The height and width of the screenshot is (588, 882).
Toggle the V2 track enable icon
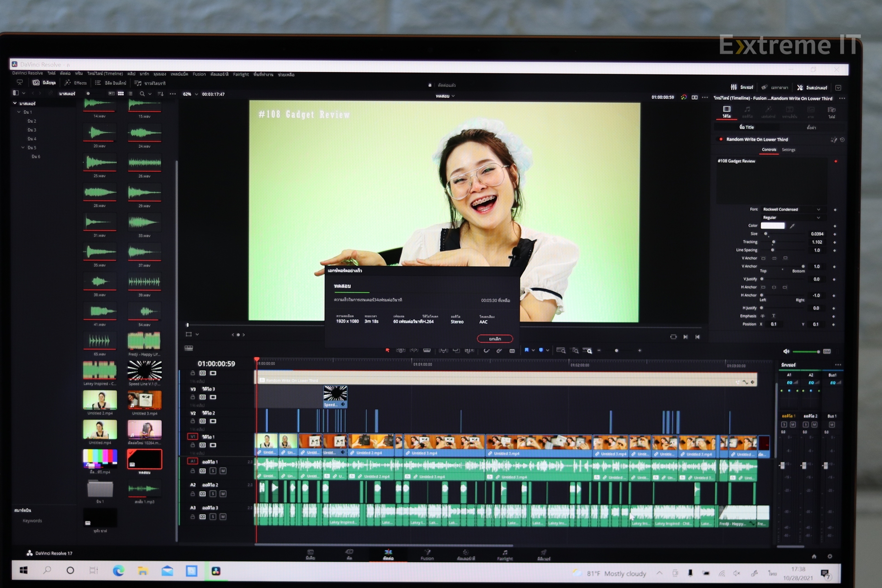(x=213, y=421)
